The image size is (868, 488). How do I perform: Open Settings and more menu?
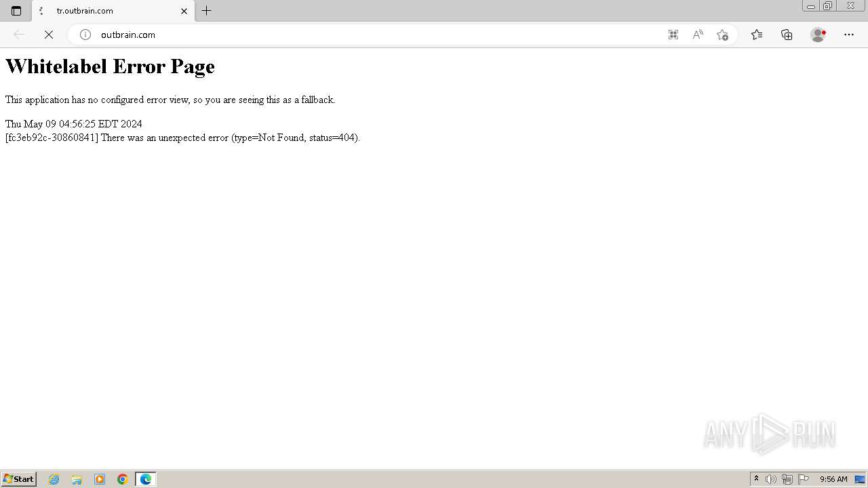tap(849, 35)
